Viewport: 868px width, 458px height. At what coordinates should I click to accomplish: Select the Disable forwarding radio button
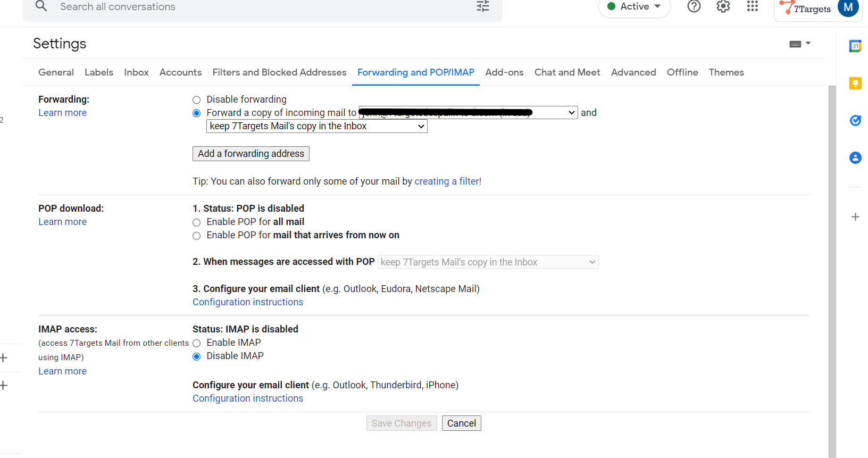click(197, 100)
